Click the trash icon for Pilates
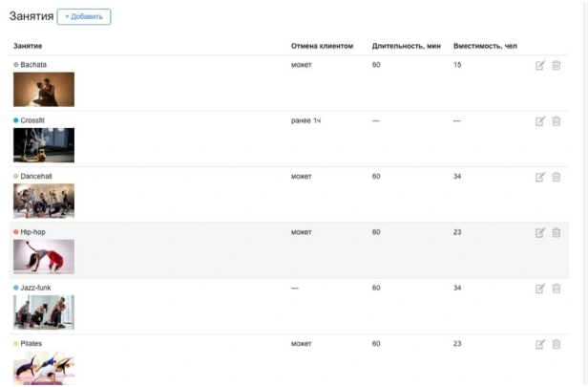This screenshot has width=588, height=387. tap(556, 344)
